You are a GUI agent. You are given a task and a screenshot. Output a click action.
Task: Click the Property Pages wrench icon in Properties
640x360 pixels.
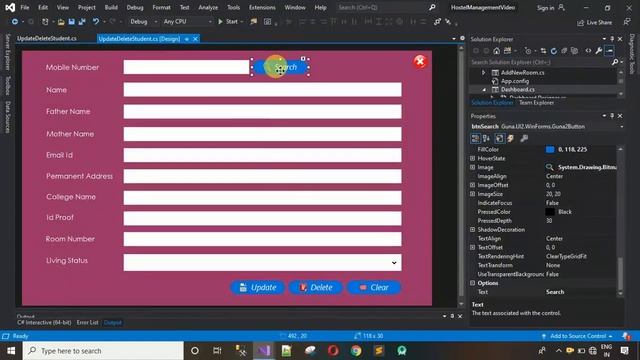point(524,138)
